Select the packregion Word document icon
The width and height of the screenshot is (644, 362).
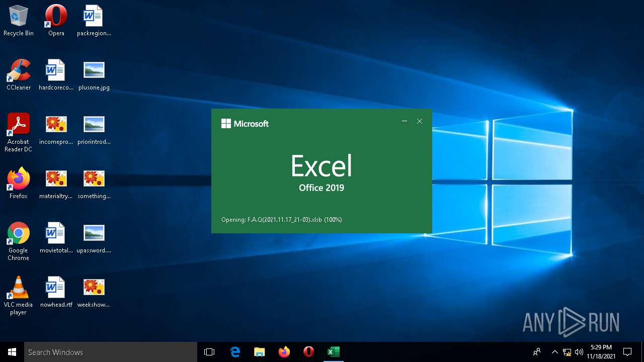coord(94,20)
